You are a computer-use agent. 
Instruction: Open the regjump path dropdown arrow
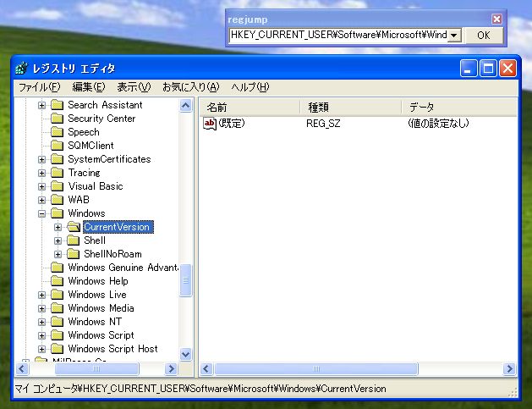point(454,36)
